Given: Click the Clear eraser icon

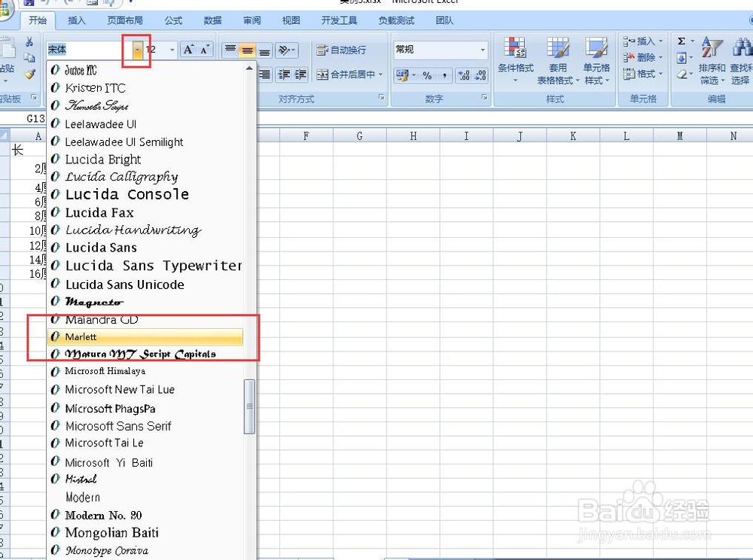Looking at the screenshot, I should (681, 75).
